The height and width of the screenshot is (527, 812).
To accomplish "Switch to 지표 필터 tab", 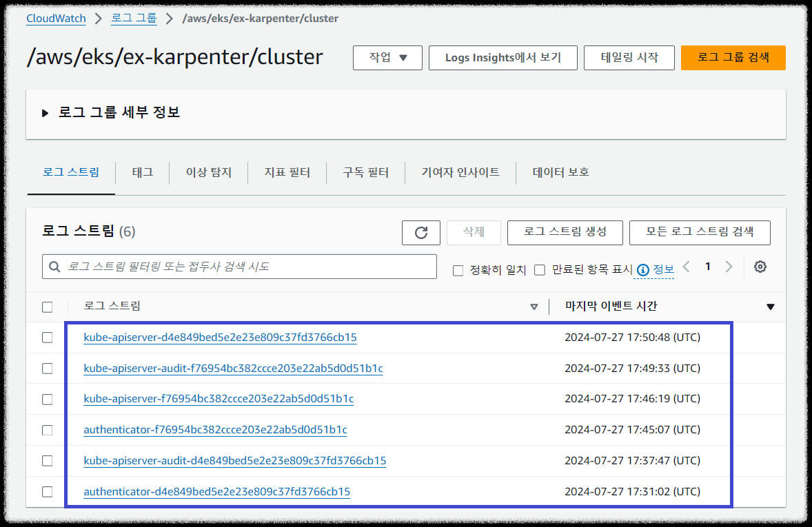I will point(287,172).
